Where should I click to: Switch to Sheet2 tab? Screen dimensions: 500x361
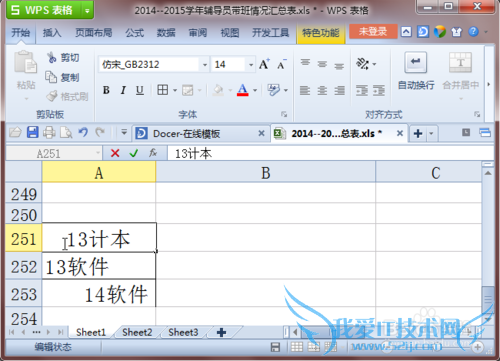(137, 332)
